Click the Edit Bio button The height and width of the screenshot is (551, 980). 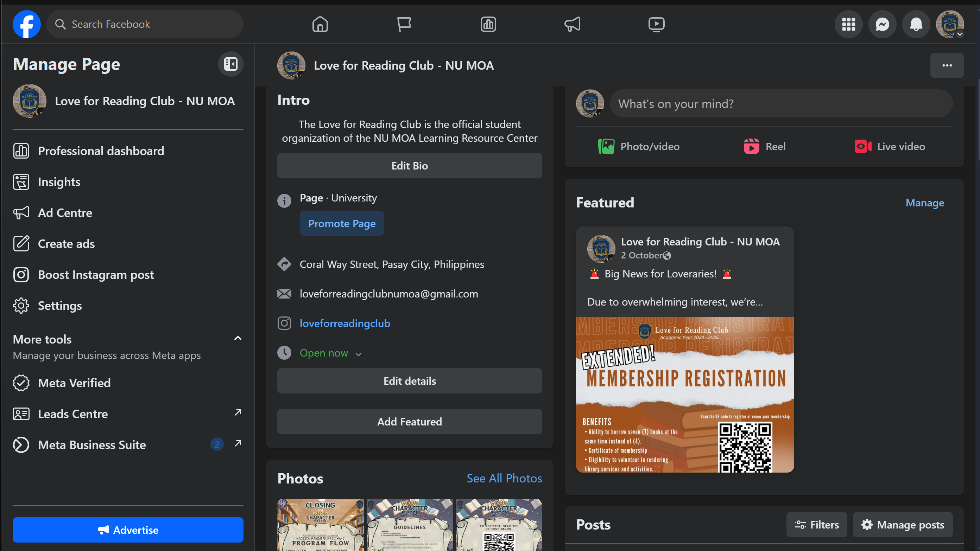point(409,166)
